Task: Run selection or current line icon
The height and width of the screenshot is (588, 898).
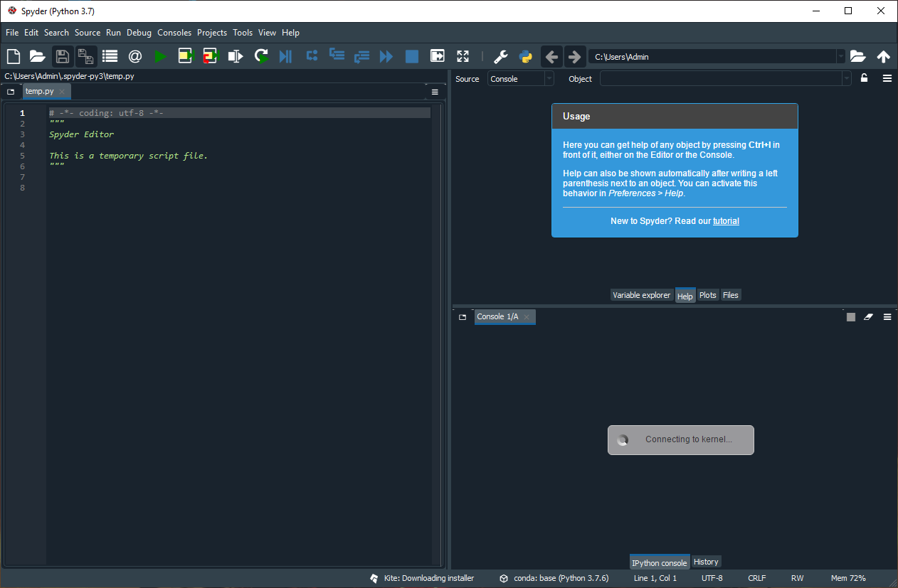Action: coord(236,56)
